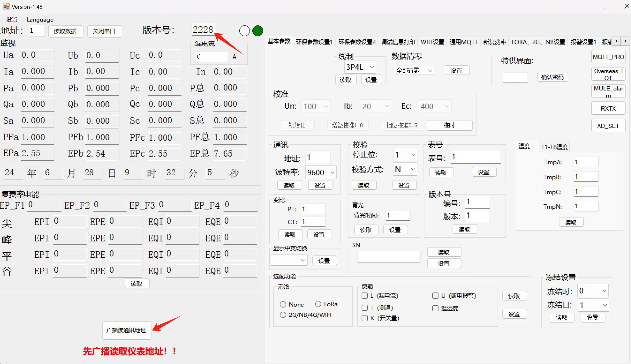Select the LoRa radio button

click(x=318, y=304)
